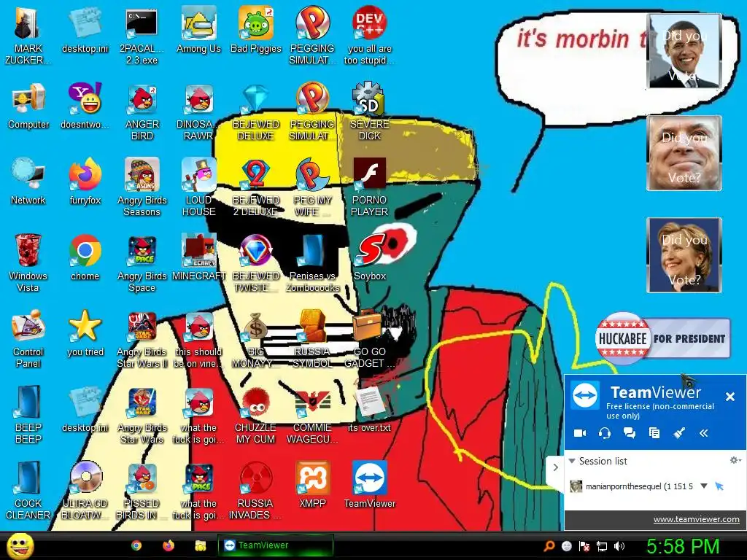
Task: Click the side chevron tab on TeamViewer panel
Action: click(555, 467)
